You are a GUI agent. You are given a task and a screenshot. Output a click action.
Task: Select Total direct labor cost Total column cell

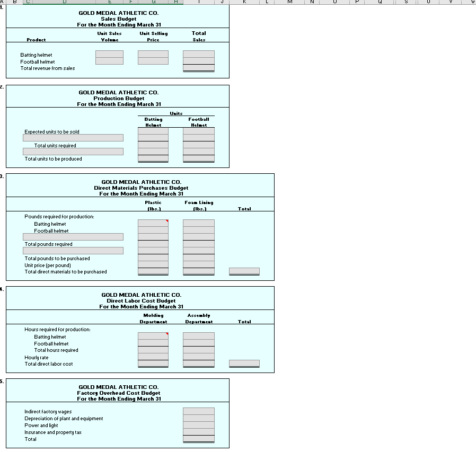(244, 364)
